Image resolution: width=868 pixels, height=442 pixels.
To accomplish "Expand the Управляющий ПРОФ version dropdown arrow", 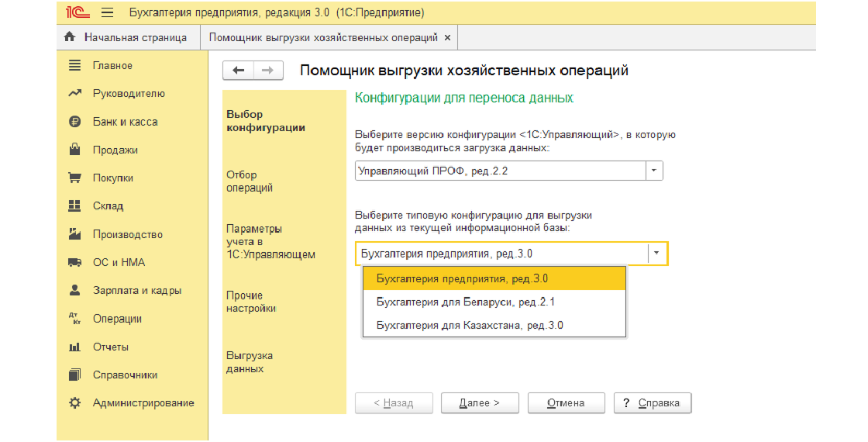I will click(654, 171).
